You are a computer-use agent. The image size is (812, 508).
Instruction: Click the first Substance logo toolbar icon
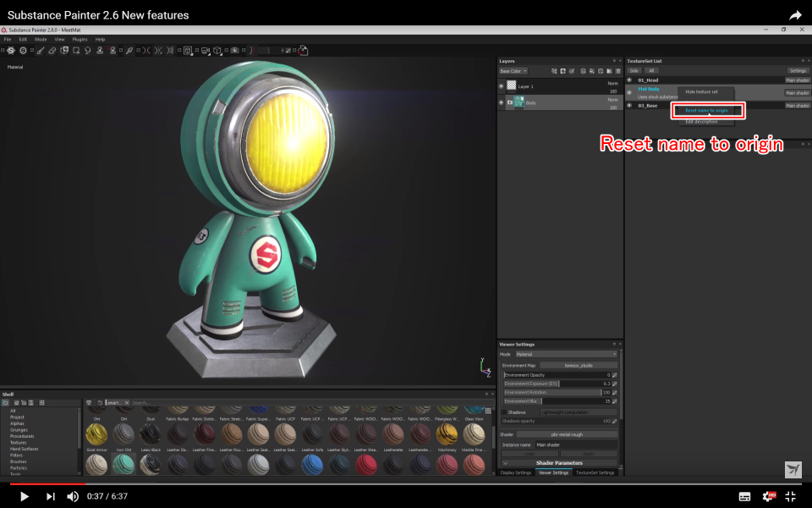(11, 50)
